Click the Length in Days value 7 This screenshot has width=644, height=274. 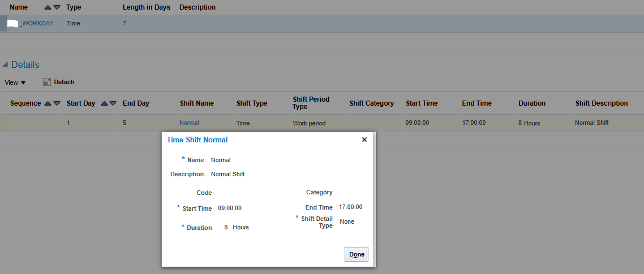[x=124, y=23]
